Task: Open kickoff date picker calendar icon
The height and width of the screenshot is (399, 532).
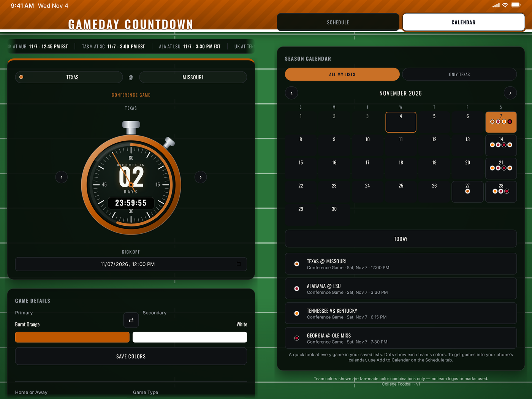Action: pos(239,264)
